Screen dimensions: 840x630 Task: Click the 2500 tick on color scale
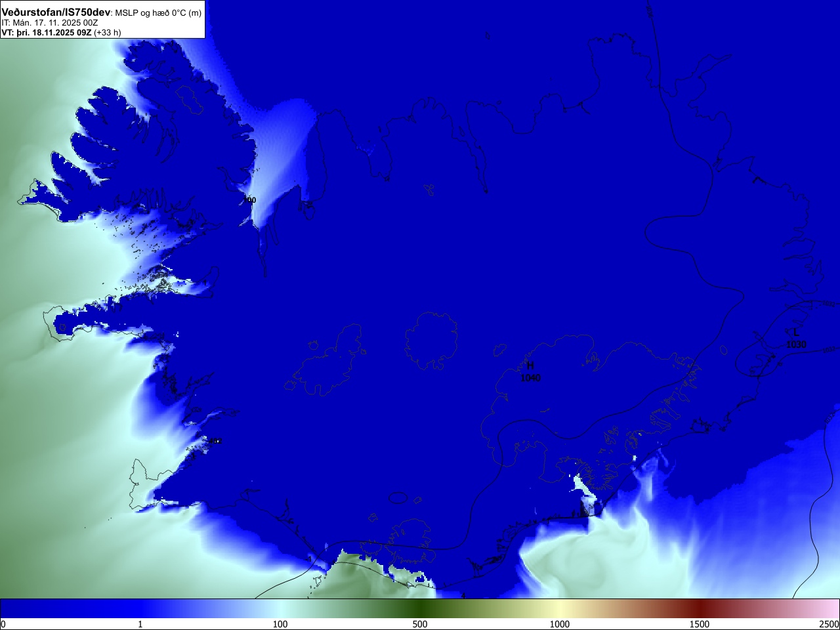tap(829, 624)
